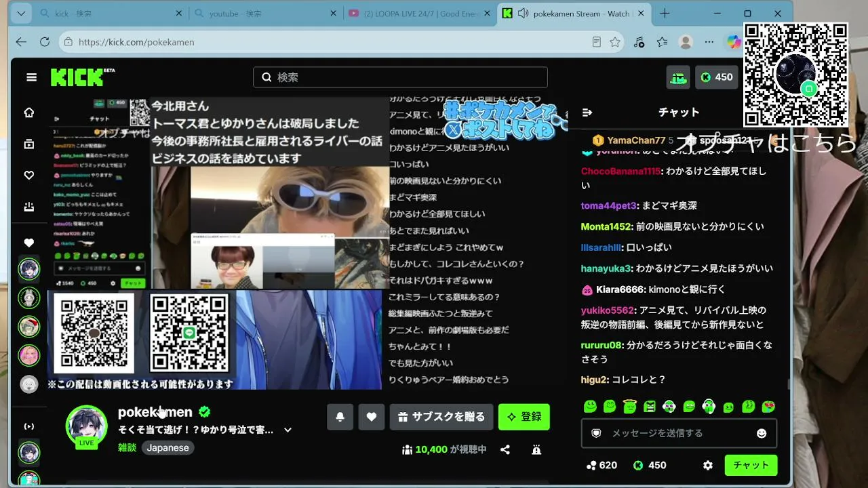Image resolution: width=868 pixels, height=488 pixels.
Task: Click username Kiara6666 in chat
Action: [620, 289]
